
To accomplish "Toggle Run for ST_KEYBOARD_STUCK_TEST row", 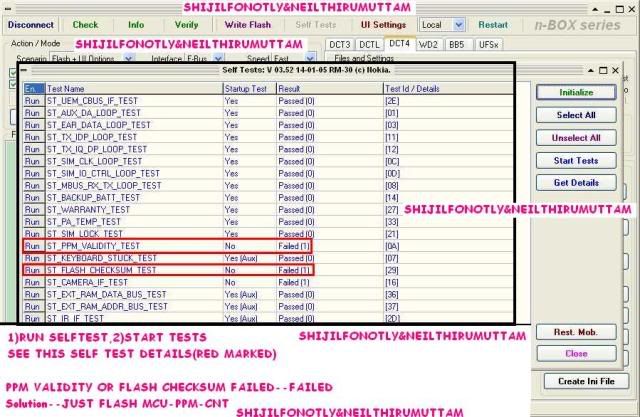I will tap(33, 257).
